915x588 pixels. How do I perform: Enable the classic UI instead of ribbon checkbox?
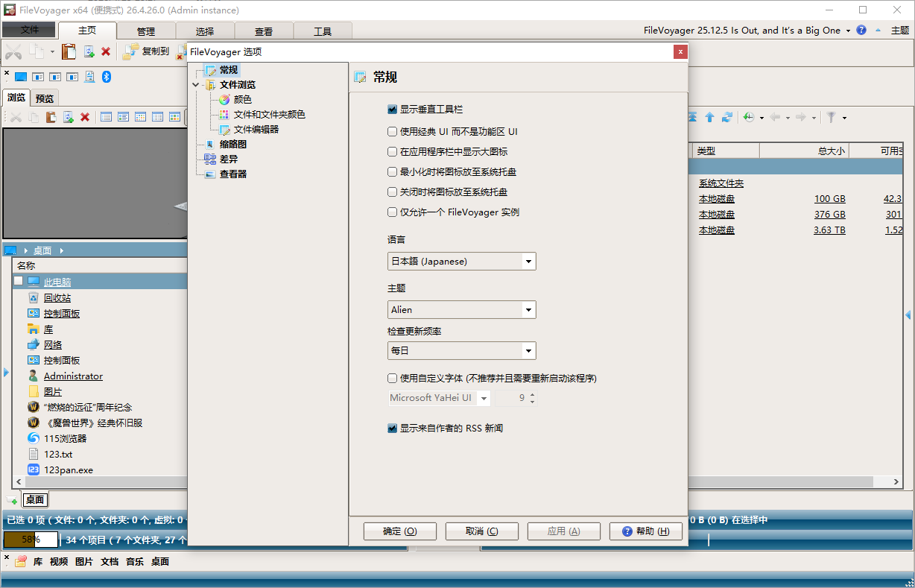pos(392,131)
